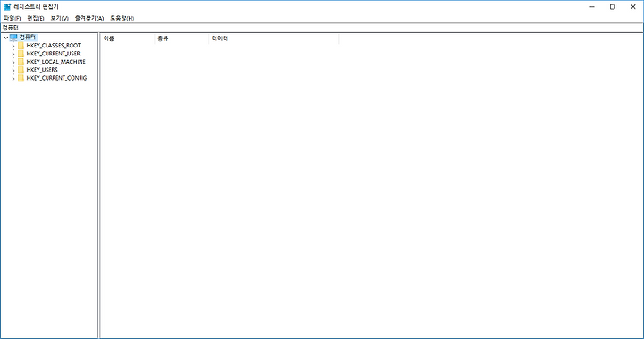
Task: Select the HKEY_CURRENT_USER label
Action: point(54,54)
